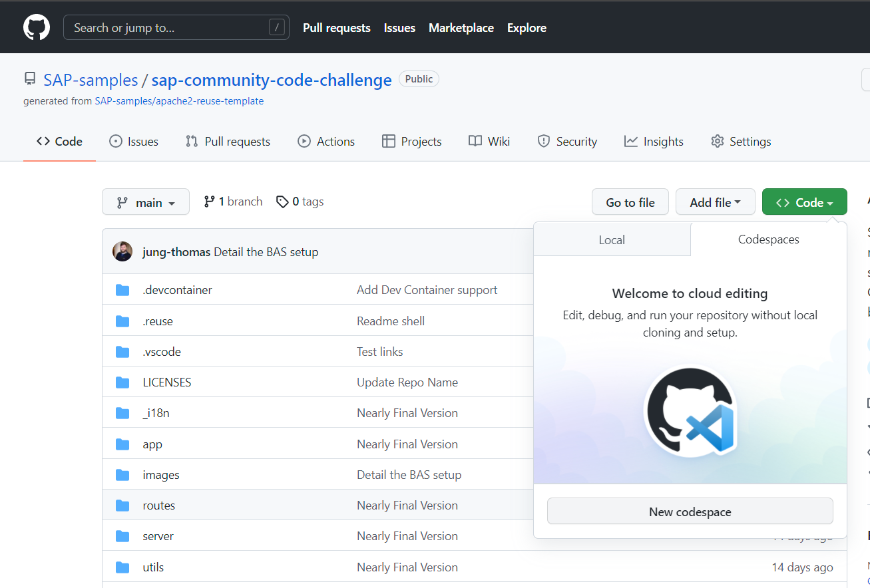This screenshot has width=870, height=588.
Task: Open the server folder
Action: coord(158,536)
